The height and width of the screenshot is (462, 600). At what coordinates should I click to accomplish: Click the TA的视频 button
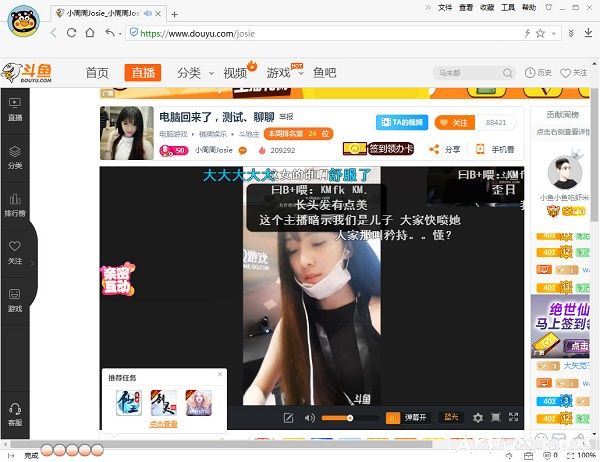click(401, 122)
